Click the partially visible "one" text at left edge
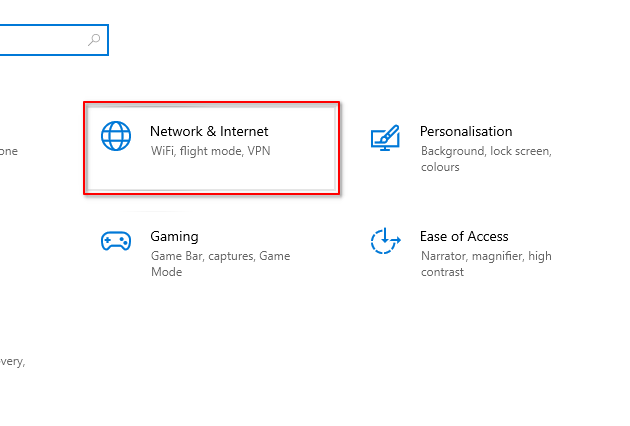Image resolution: width=630 pixels, height=426 pixels. pyautogui.click(x=8, y=152)
